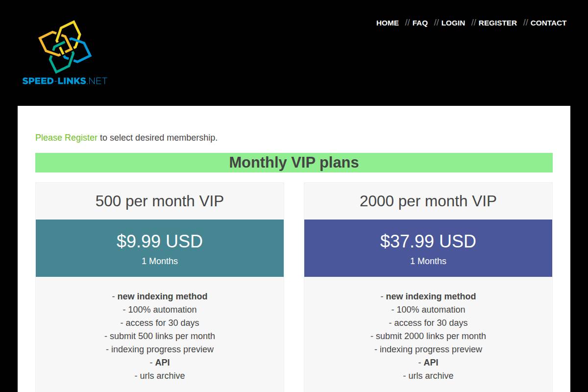Click the $9.99 USD price
This screenshot has width=588, height=392.
click(160, 241)
